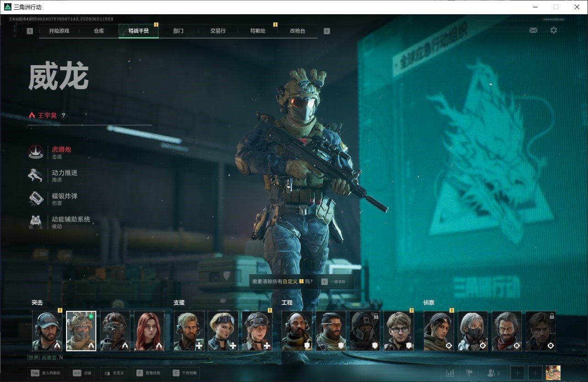Select the highlighted helmeted 威龙 operator portrait
The height and width of the screenshot is (382, 588).
tap(81, 331)
